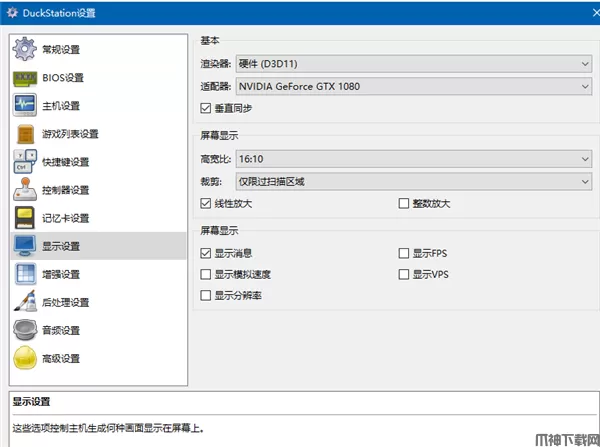Open BIOS设置 chip icon

click(25, 78)
